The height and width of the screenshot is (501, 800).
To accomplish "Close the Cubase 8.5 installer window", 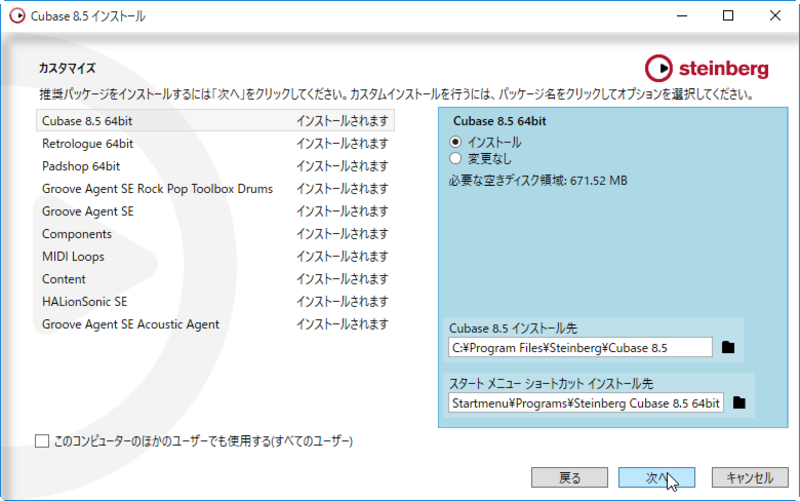I will click(x=775, y=16).
